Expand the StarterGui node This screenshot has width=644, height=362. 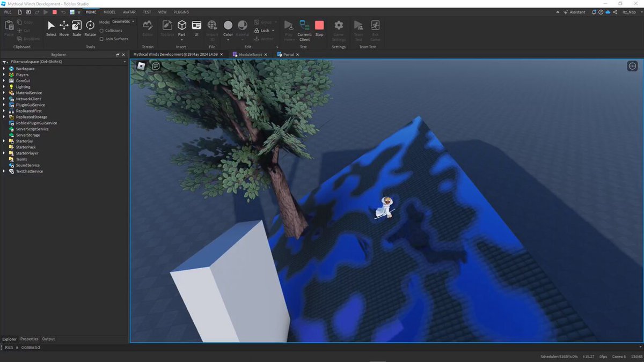4,141
